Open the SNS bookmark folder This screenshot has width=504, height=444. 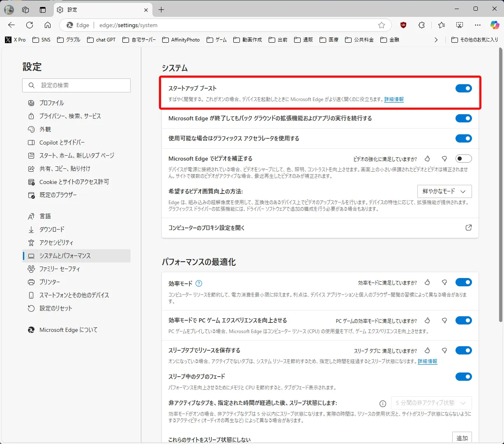(x=41, y=40)
